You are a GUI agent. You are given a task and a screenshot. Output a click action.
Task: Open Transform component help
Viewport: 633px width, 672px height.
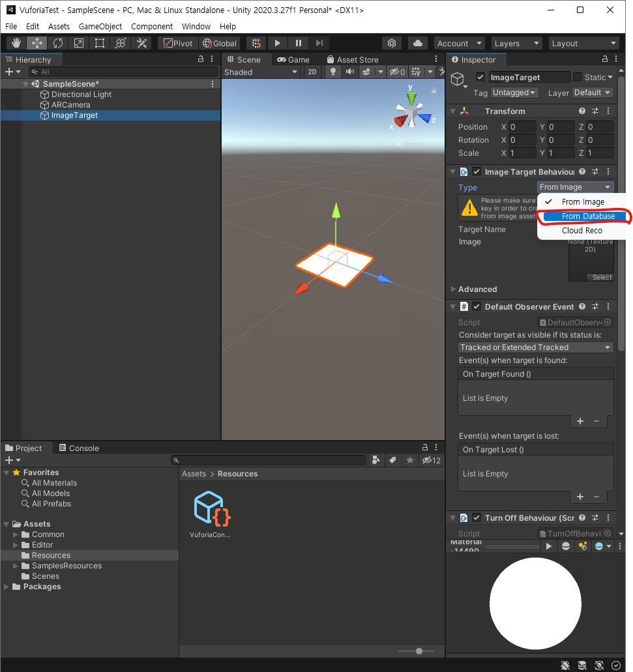tap(581, 111)
